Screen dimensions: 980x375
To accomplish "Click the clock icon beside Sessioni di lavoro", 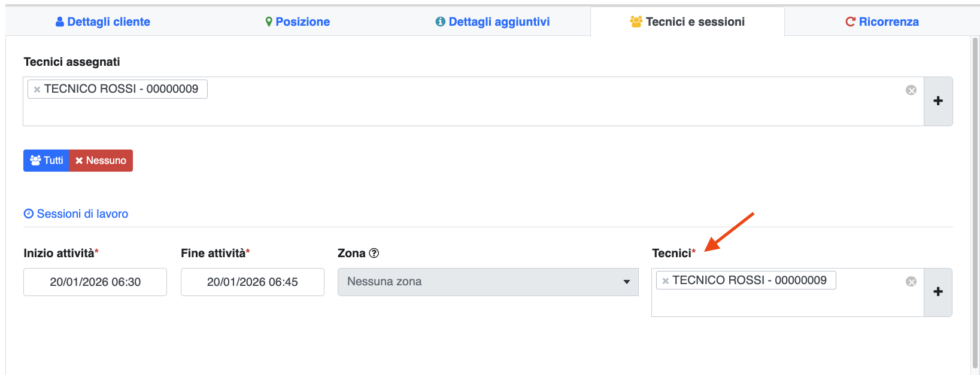I will tap(29, 214).
